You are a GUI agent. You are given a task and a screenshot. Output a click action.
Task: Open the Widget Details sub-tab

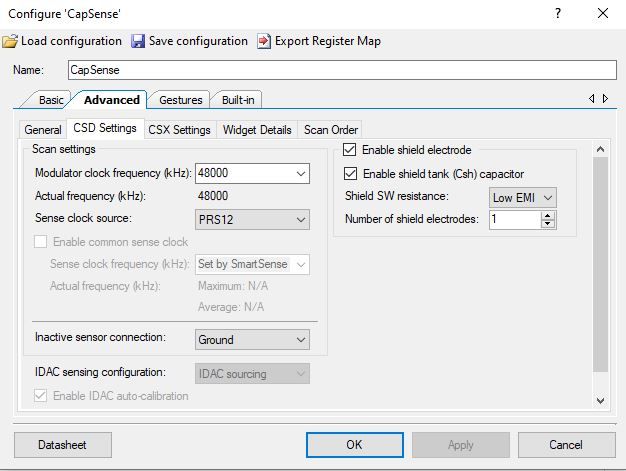click(257, 130)
